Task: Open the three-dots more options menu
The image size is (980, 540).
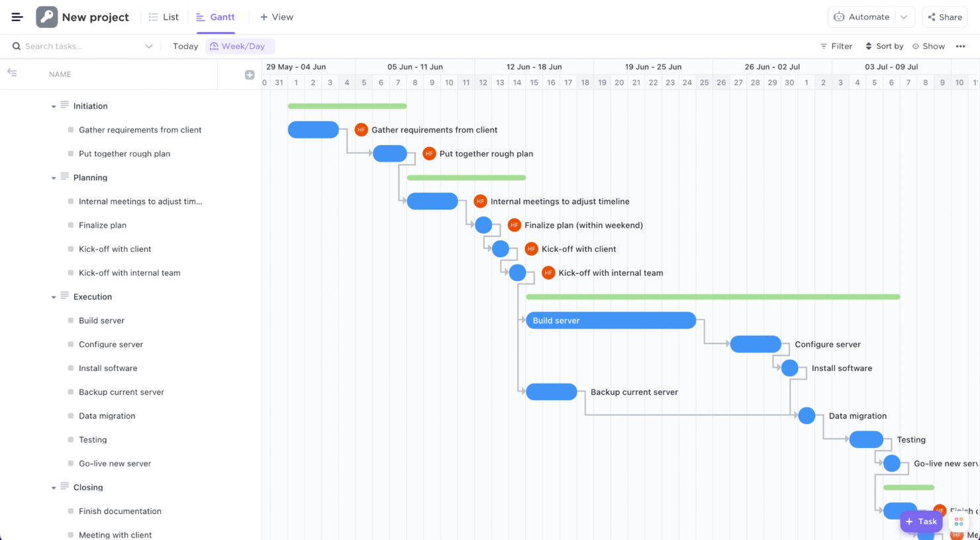Action: (960, 46)
